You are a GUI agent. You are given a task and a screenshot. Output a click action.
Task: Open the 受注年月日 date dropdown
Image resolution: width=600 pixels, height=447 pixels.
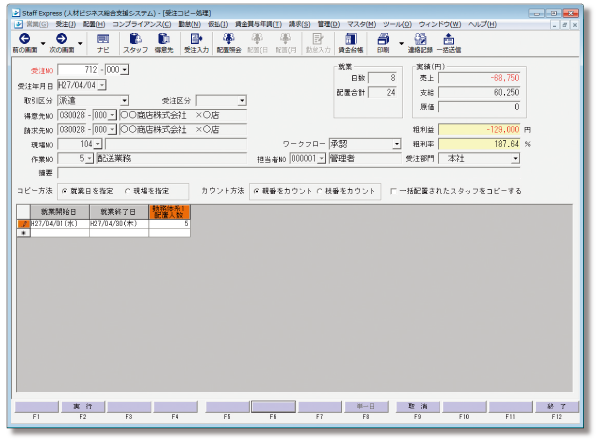point(102,85)
